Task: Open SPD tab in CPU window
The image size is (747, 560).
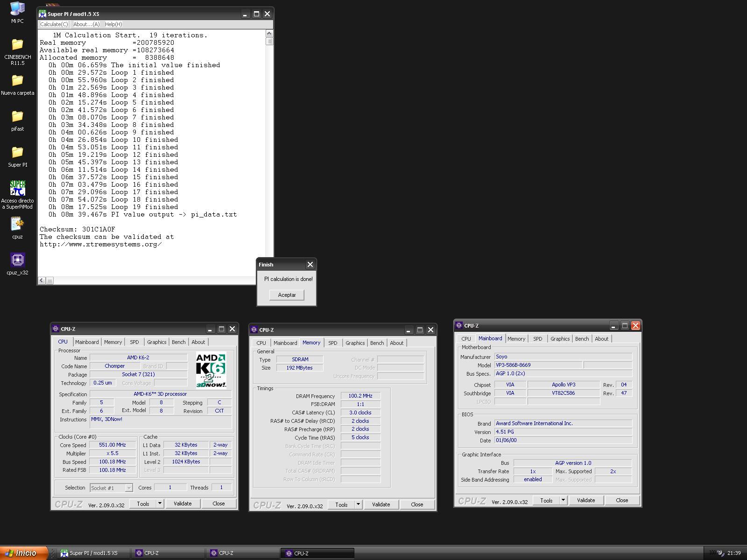Action: click(134, 342)
